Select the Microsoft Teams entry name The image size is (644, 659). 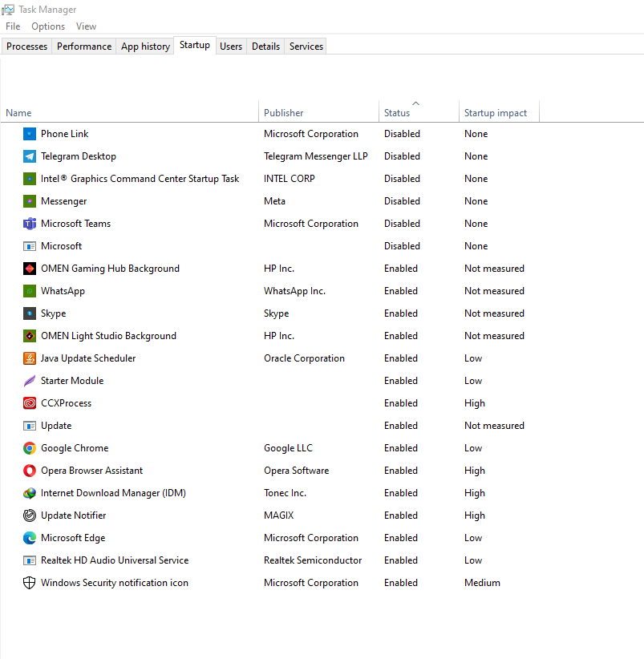[x=75, y=224]
